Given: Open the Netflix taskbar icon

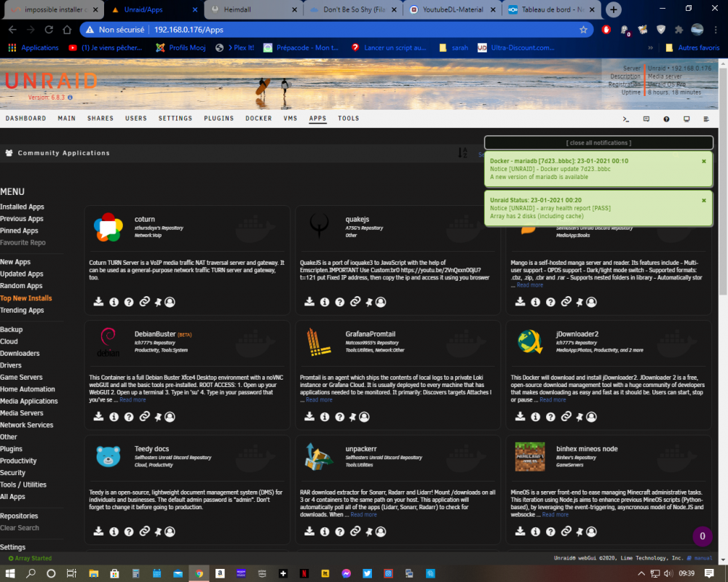Looking at the screenshot, I should coord(304,574).
